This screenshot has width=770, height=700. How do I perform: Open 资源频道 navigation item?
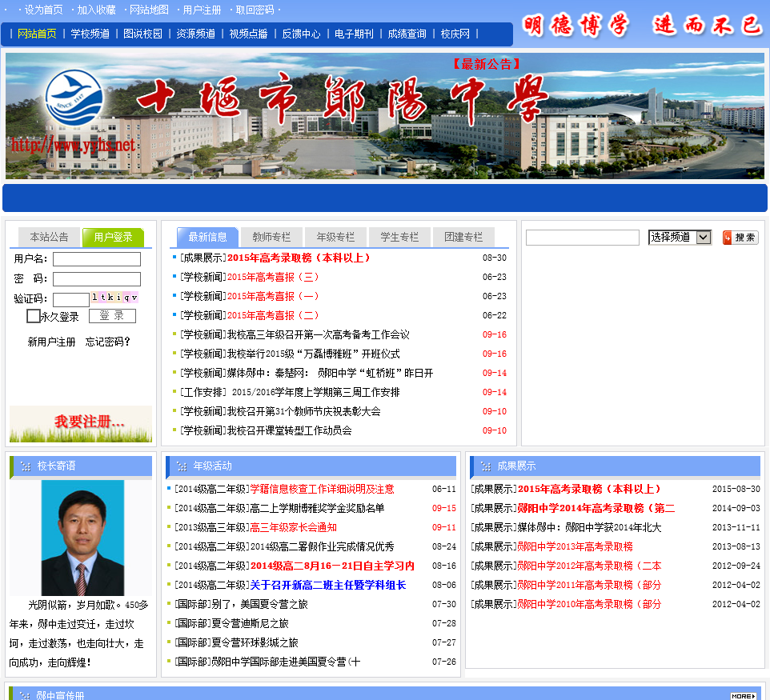click(x=195, y=34)
